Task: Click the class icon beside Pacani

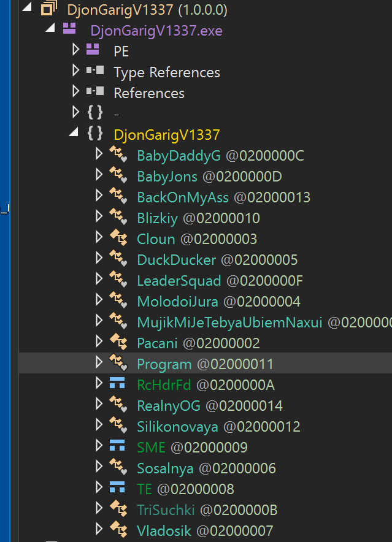Action: [x=118, y=343]
